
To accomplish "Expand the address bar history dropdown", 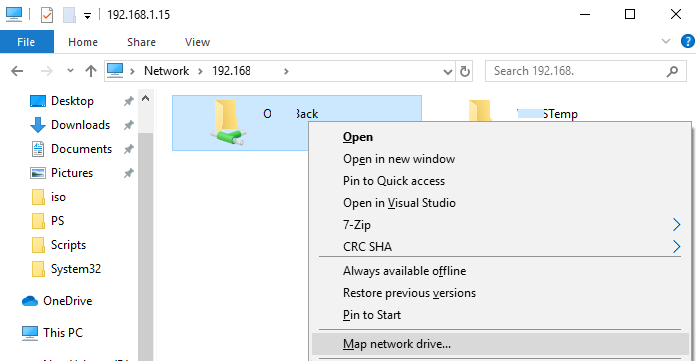I will pos(448,71).
